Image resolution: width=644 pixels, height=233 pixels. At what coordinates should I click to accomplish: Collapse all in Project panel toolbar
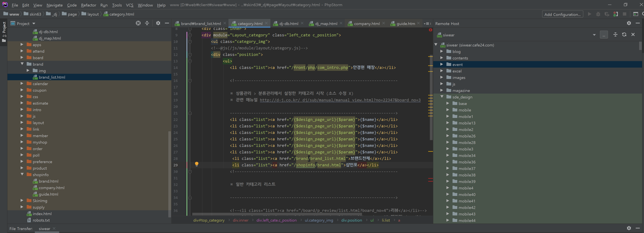pos(147,23)
